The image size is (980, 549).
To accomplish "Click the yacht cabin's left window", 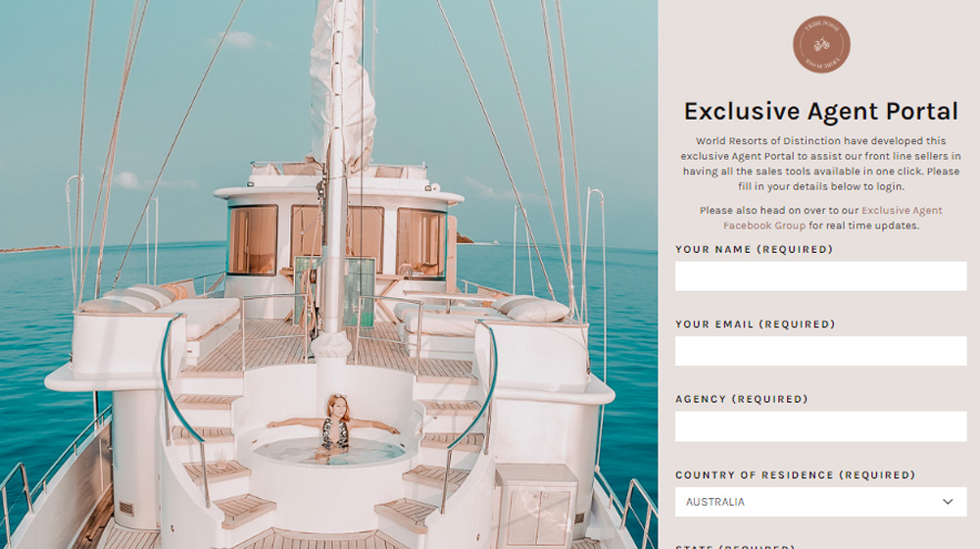I will pos(253,239).
